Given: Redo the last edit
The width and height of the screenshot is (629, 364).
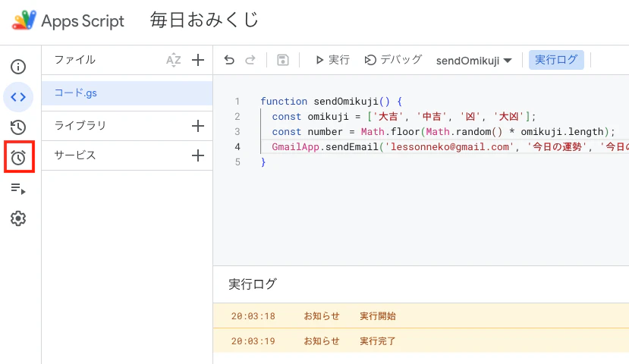Looking at the screenshot, I should click(250, 60).
